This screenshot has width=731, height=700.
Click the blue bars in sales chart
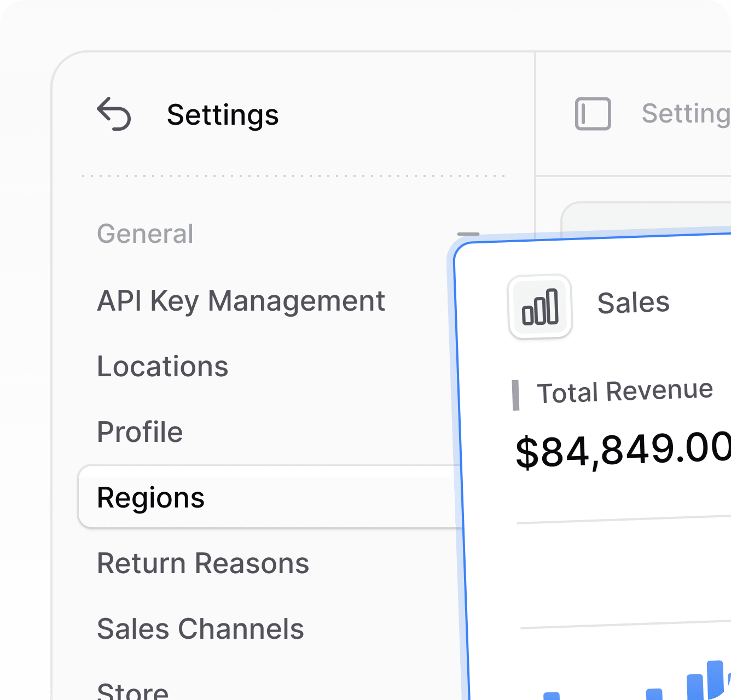706,681
